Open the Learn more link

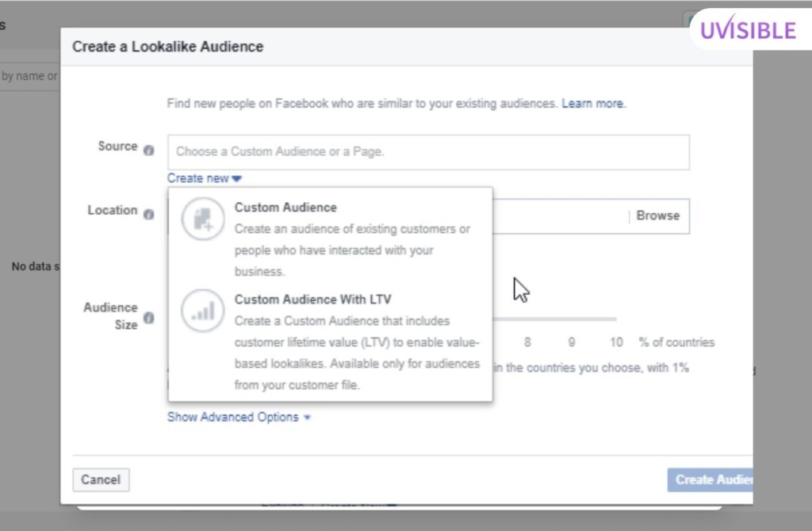[x=594, y=104]
